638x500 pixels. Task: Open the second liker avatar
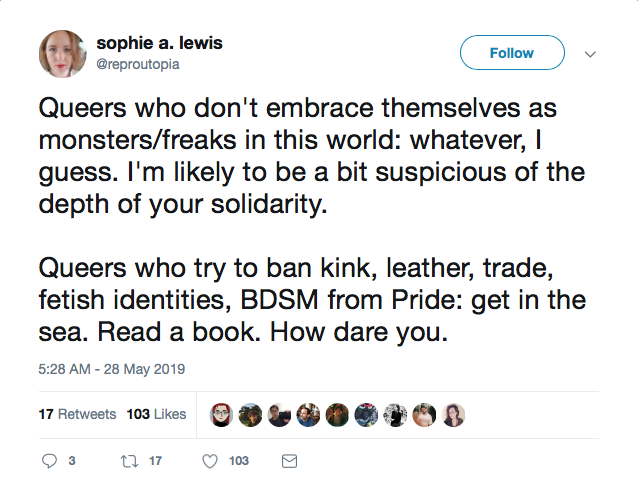click(250, 415)
